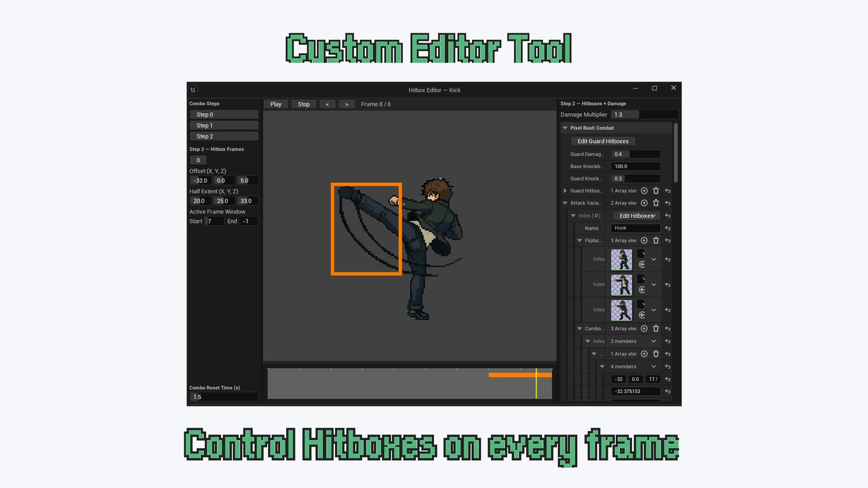Collapse the Combo array row
This screenshot has height=488, width=868.
click(x=580, y=329)
